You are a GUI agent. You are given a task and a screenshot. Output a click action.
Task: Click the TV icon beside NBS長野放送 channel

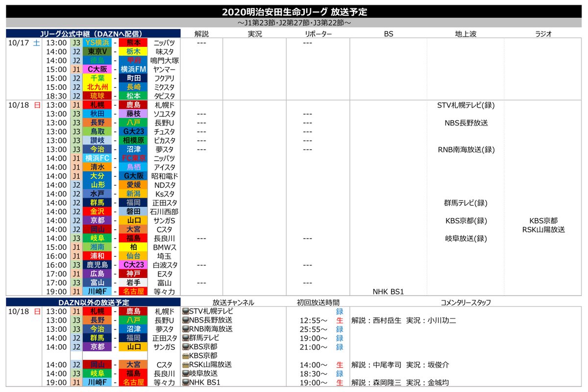tap(185, 320)
